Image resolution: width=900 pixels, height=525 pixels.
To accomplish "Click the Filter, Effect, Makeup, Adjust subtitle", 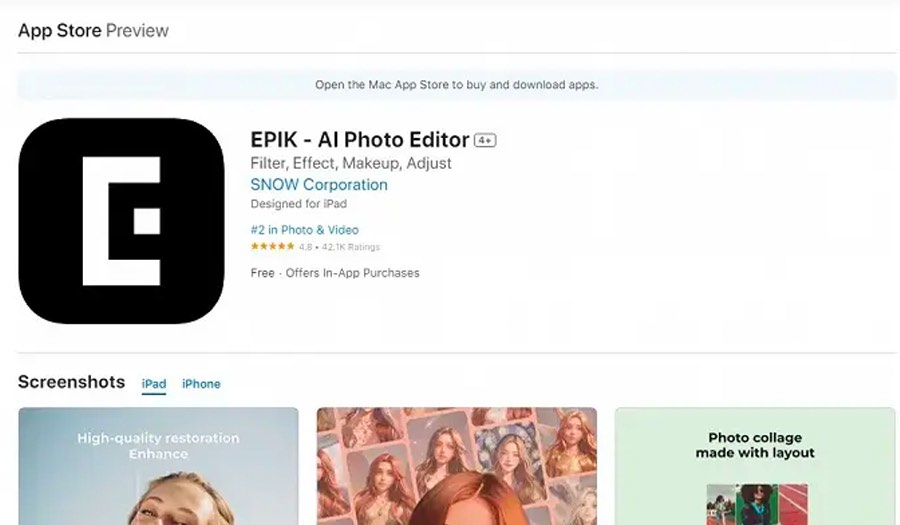I will pyautogui.click(x=350, y=163).
